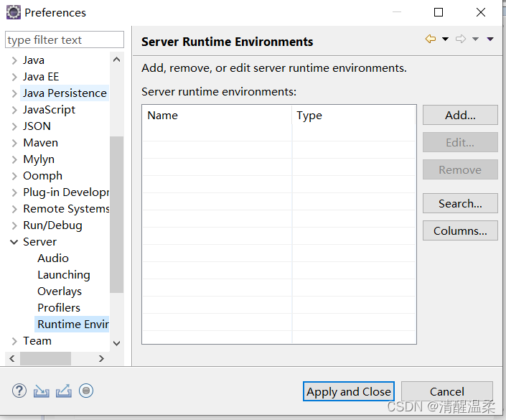Click the Search... button
Screen dimensions: 506x420
click(460, 204)
